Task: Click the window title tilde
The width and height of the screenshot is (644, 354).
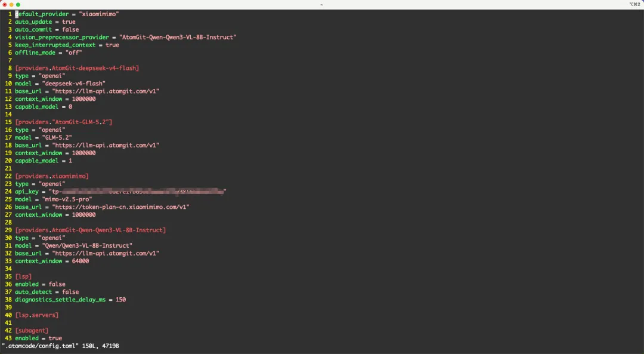Action: tap(321, 5)
